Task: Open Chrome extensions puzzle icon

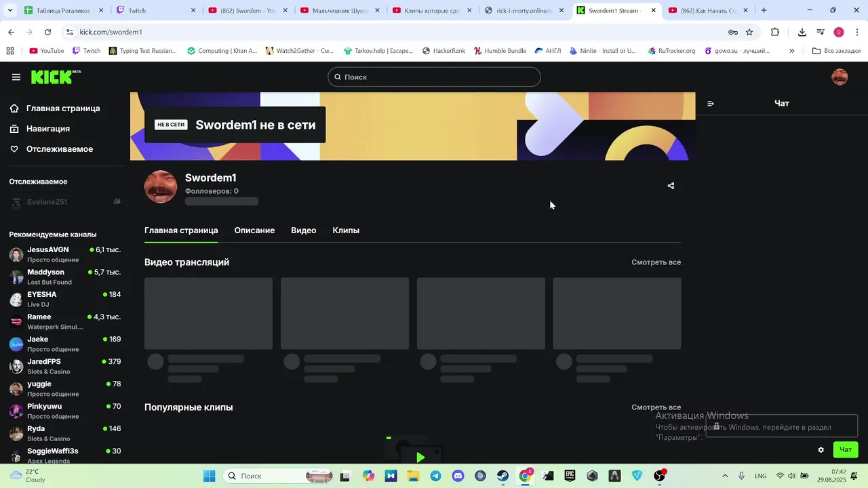Action: click(775, 32)
